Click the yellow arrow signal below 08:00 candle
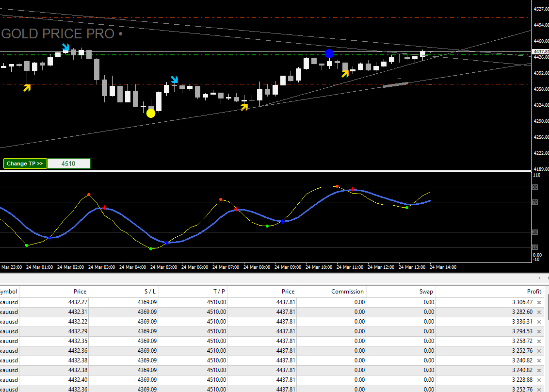The width and height of the screenshot is (549, 392). [x=244, y=107]
